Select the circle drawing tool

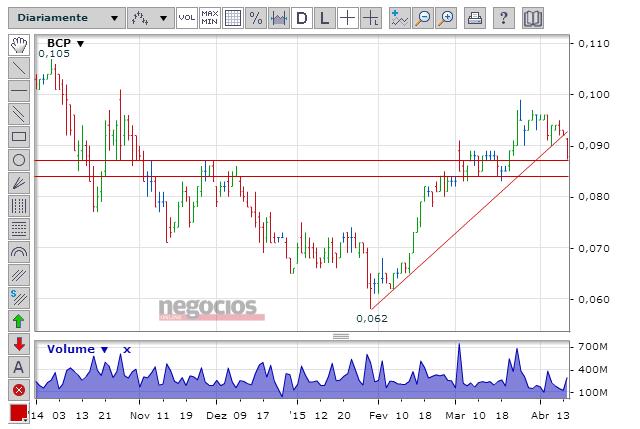(x=19, y=160)
